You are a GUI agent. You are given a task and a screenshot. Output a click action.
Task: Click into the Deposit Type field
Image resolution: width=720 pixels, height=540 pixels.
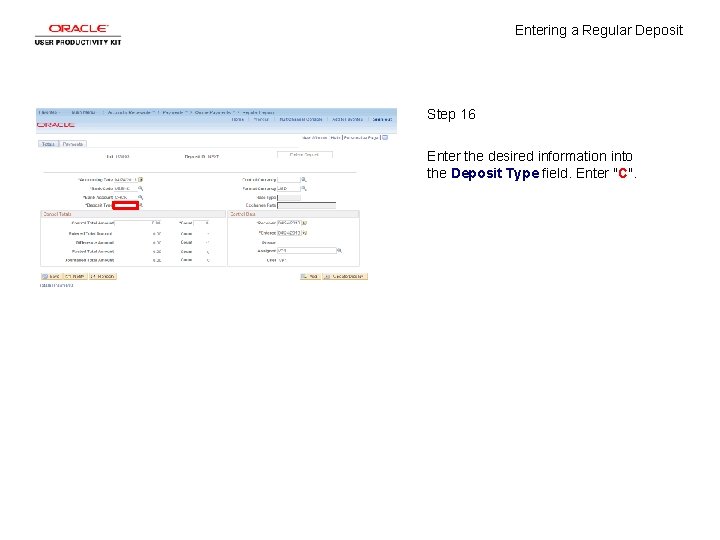pos(125,205)
